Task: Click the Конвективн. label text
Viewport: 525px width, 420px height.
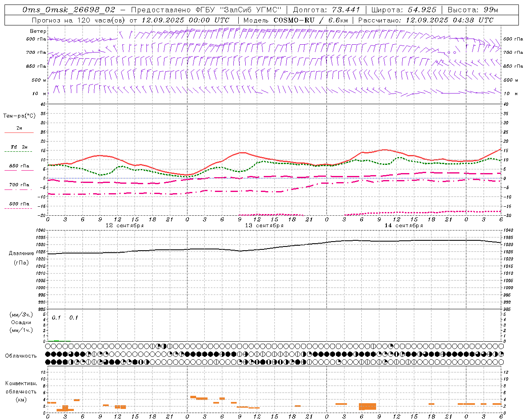Action: coord(21,383)
